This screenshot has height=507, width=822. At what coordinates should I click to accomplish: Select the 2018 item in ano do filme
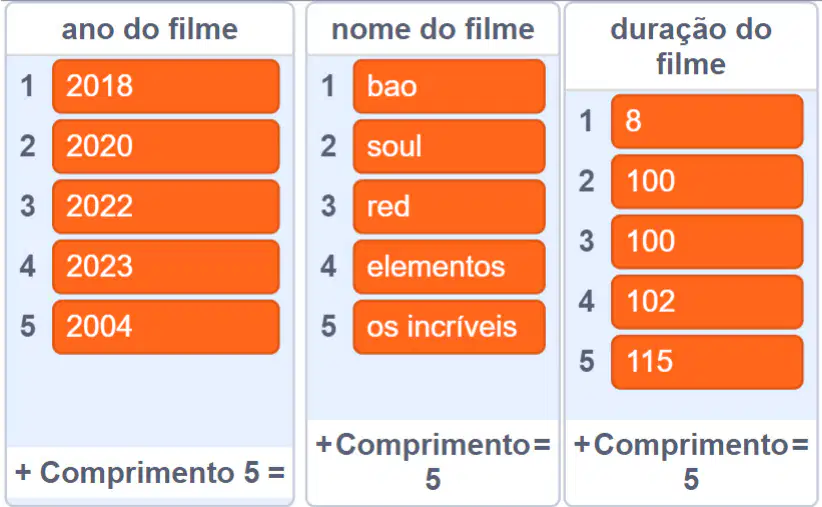point(166,86)
